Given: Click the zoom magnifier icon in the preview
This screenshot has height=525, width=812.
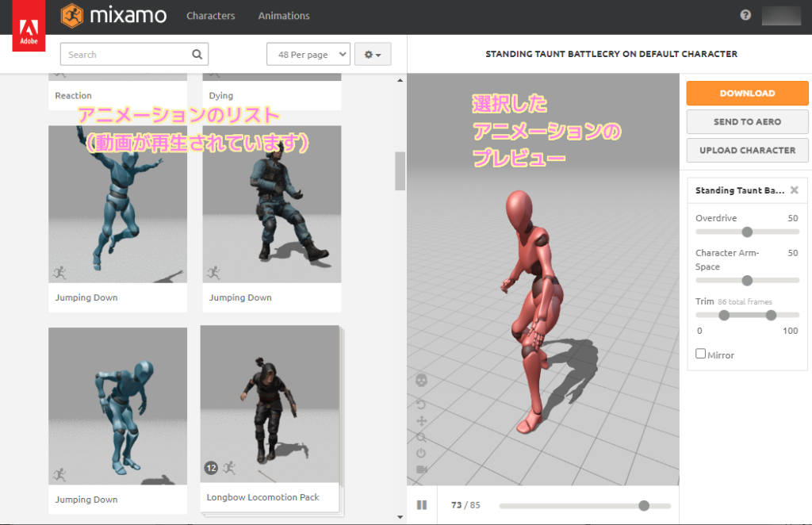Looking at the screenshot, I should tap(421, 437).
